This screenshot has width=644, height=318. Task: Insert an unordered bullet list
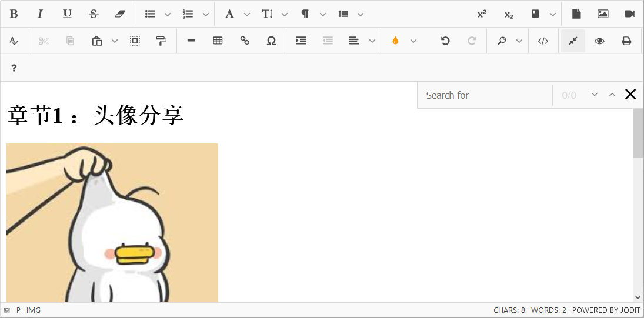coord(151,14)
